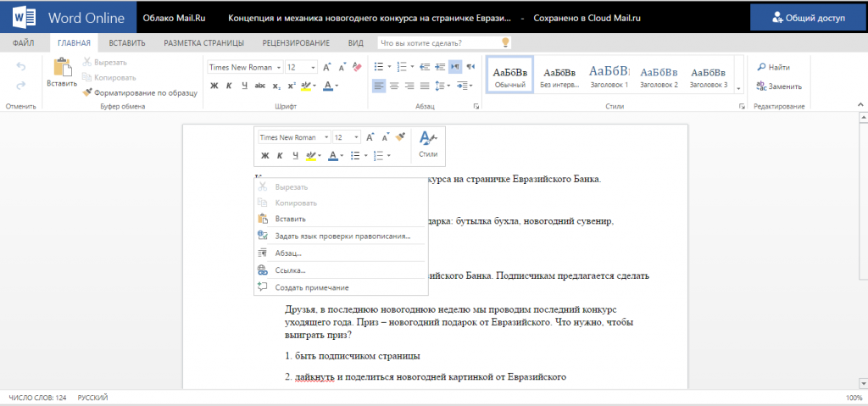868x406 pixels.
Task: Click РУССКИЙ language in status bar
Action: click(93, 398)
